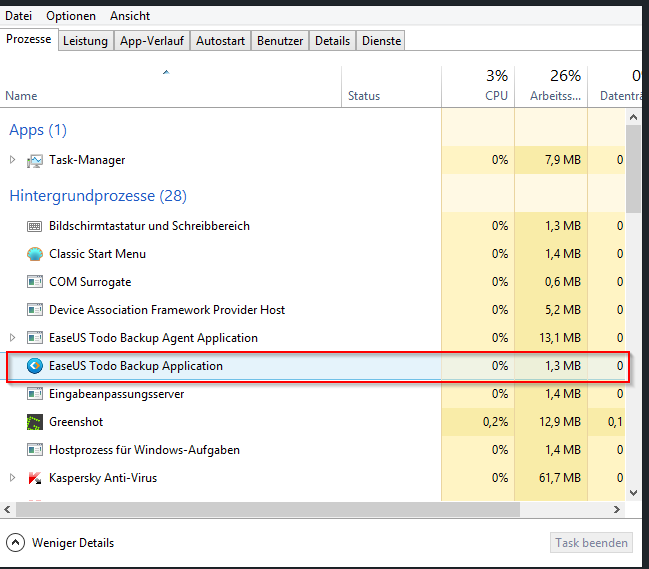The height and width of the screenshot is (569, 649).
Task: Expand the Task-Manager process entry
Action: (12, 160)
